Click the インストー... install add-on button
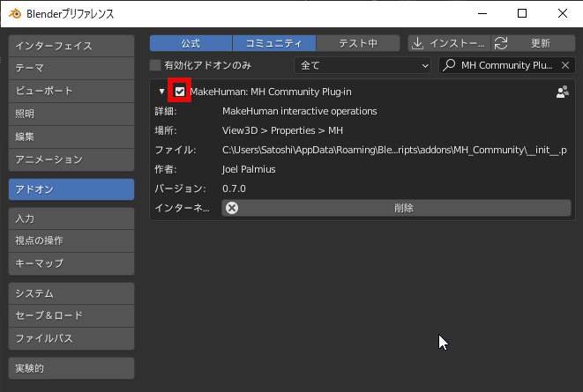The image size is (583, 392). pyautogui.click(x=449, y=43)
